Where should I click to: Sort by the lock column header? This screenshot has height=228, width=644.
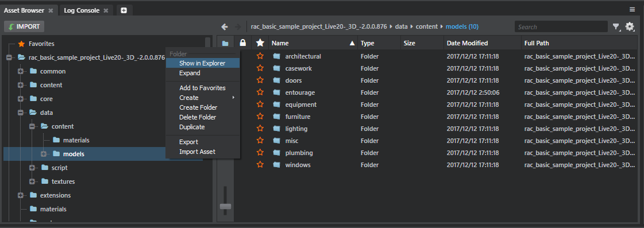[x=243, y=42]
